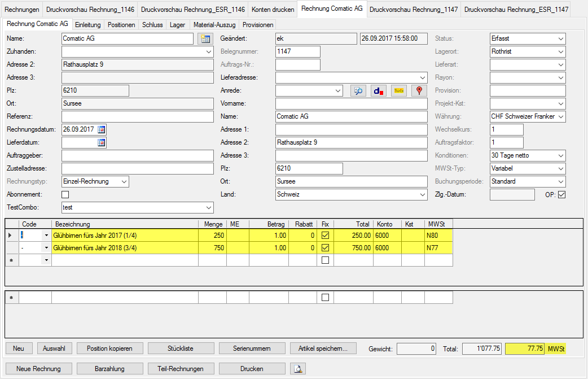Open the Rechnungsdatum calendar picker
Viewport: 588px width, 379px height.
tap(102, 129)
